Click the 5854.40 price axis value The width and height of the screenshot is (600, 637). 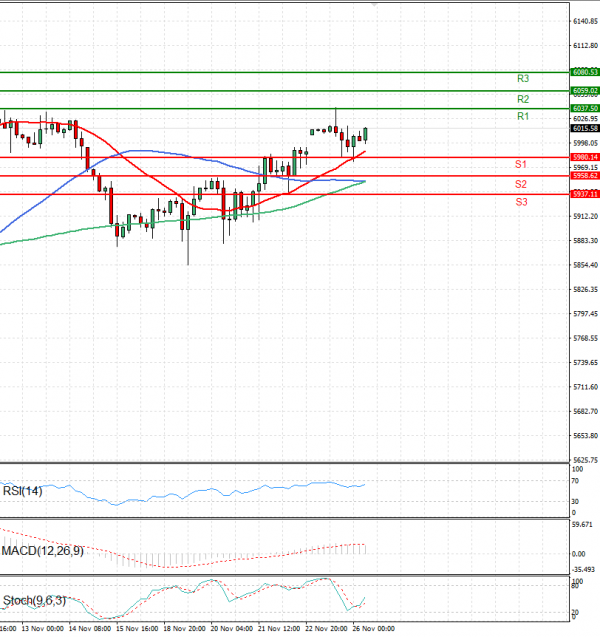585,265
